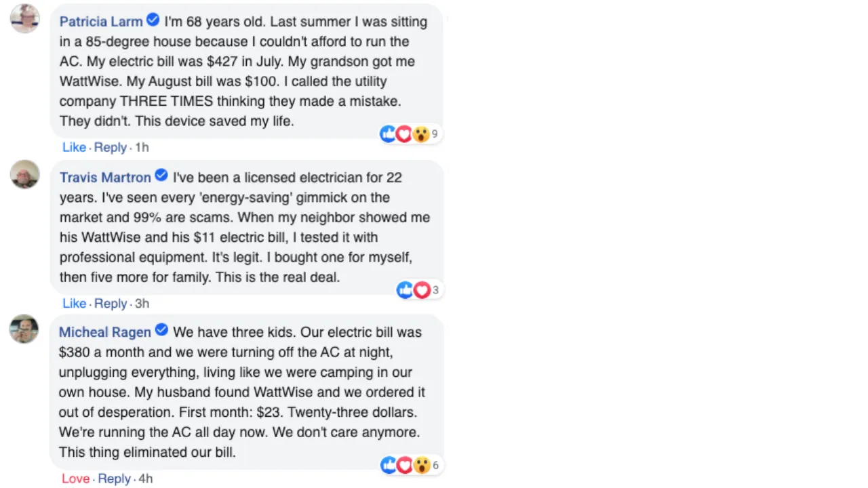Image resolution: width=868 pixels, height=488 pixels.
Task: Reply to Micheal Ragen's comment
Action: tap(114, 479)
